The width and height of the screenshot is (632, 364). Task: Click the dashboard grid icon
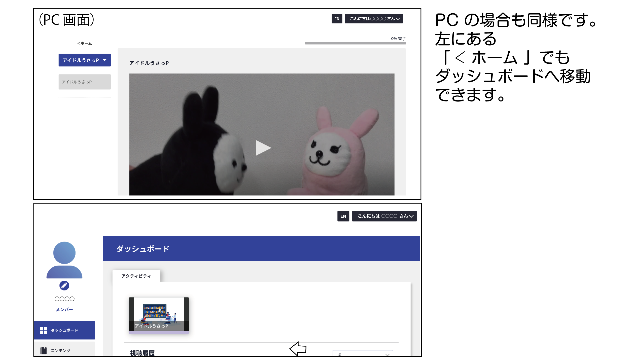coord(44,330)
